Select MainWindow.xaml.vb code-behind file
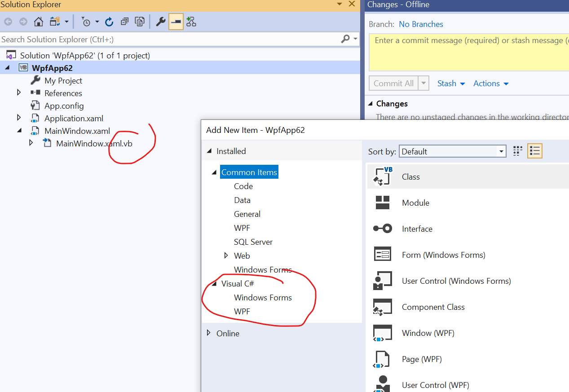Image resolution: width=569 pixels, height=392 pixels. [94, 144]
